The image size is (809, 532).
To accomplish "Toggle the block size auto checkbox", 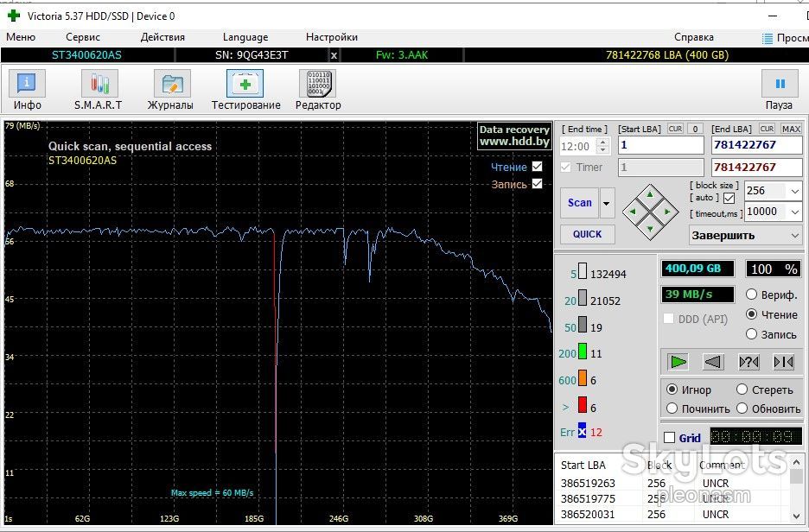I will (x=729, y=198).
